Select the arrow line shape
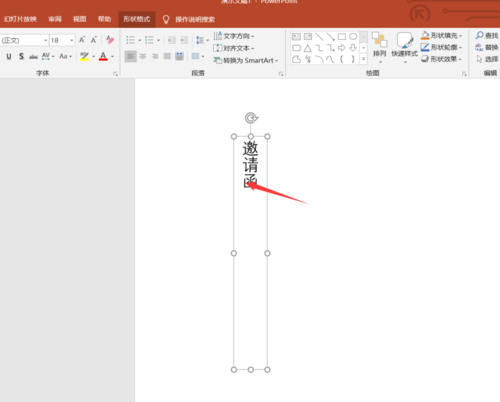 pyautogui.click(x=330, y=37)
